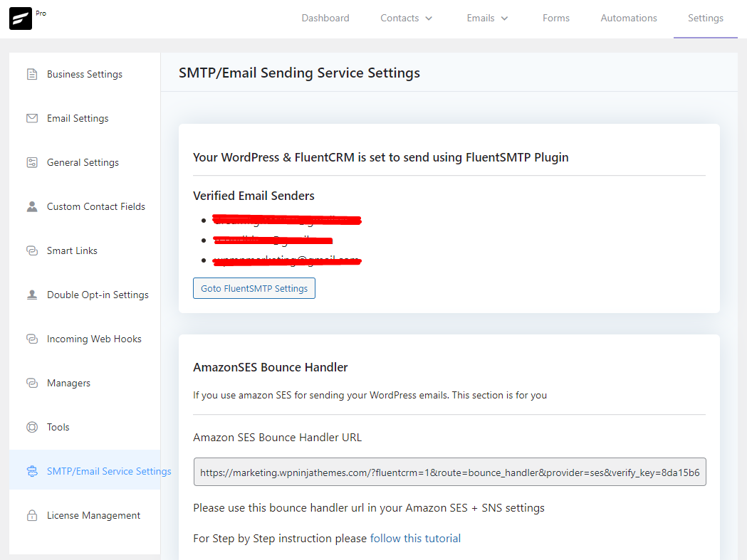Image resolution: width=747 pixels, height=560 pixels.
Task: Click the Managers icon in sidebar
Action: (x=32, y=383)
